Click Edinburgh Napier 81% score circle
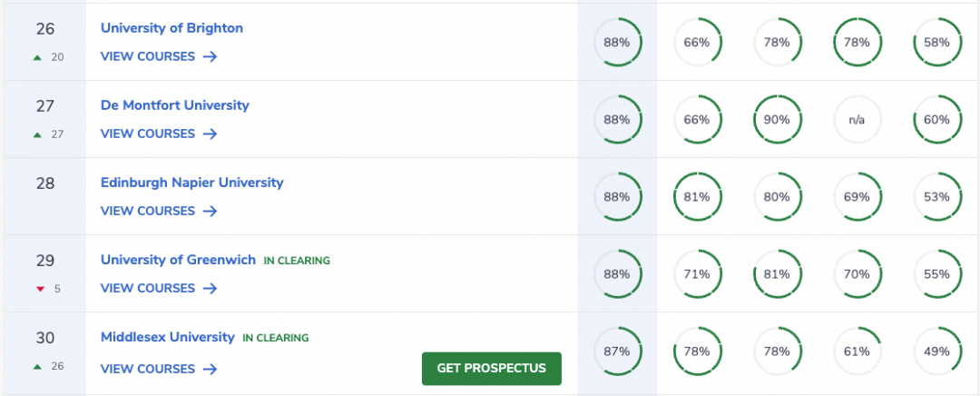 coord(697,197)
